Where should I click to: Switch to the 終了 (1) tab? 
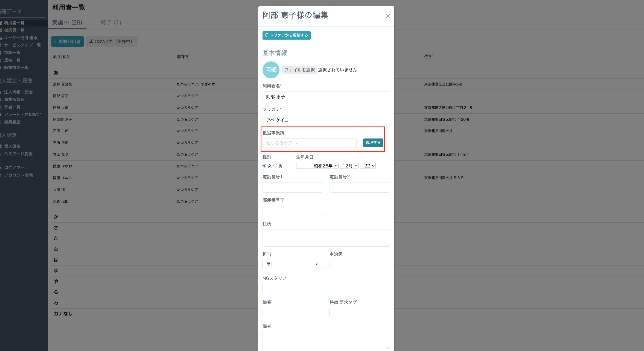pos(111,22)
